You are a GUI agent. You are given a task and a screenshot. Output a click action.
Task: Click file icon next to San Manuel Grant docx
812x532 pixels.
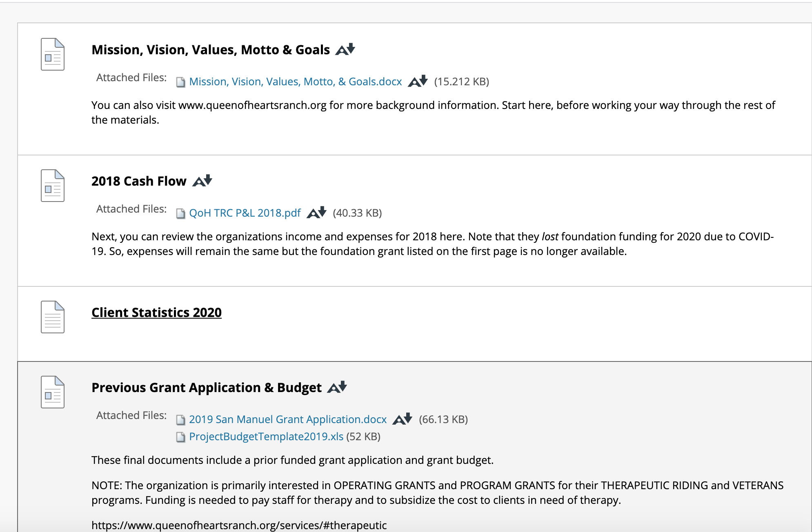tap(180, 420)
